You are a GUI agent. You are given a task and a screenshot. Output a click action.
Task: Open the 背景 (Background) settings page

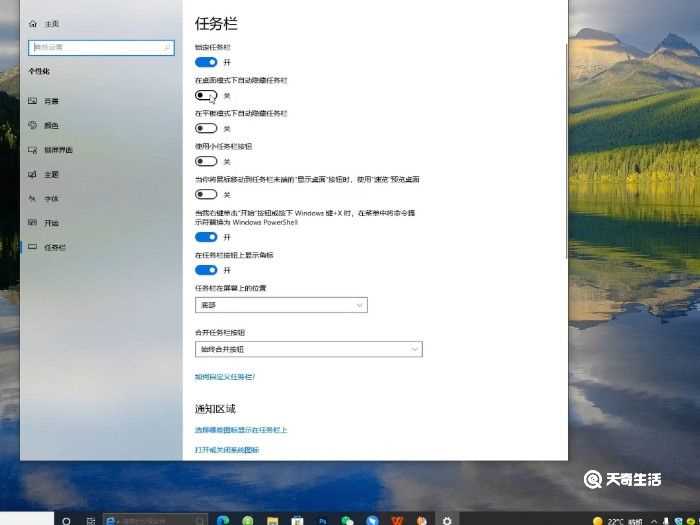[x=44, y=101]
